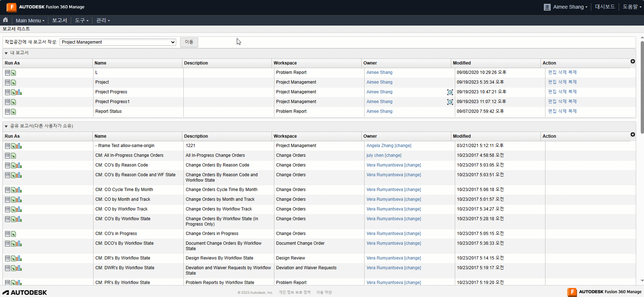This screenshot has width=644, height=297.
Task: Click change link next to Angela Zhang
Action: point(403,146)
